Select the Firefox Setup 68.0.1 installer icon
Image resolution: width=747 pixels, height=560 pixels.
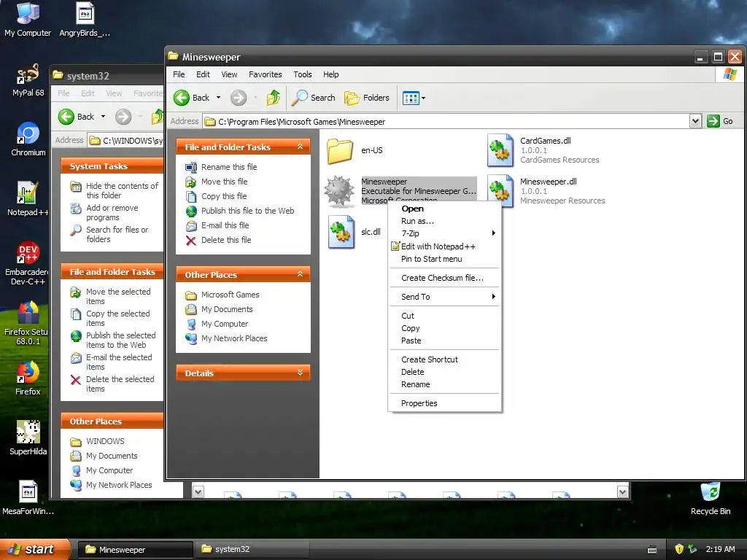pyautogui.click(x=28, y=323)
